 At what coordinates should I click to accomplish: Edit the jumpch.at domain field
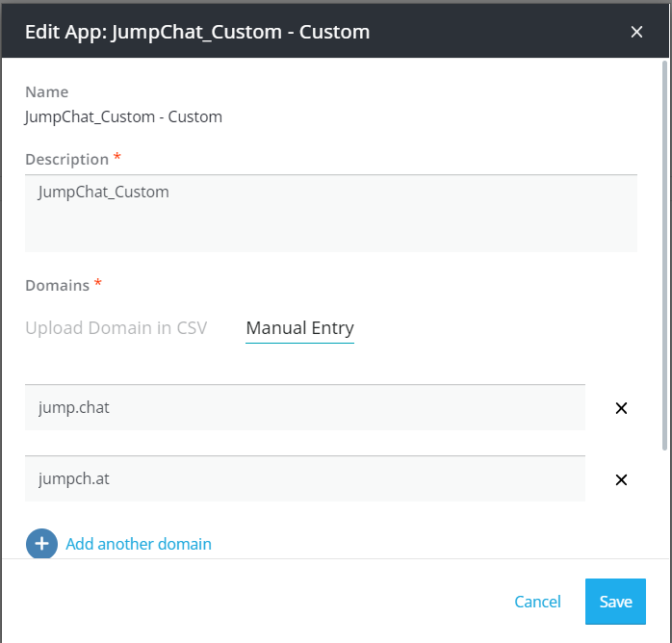tap(304, 479)
